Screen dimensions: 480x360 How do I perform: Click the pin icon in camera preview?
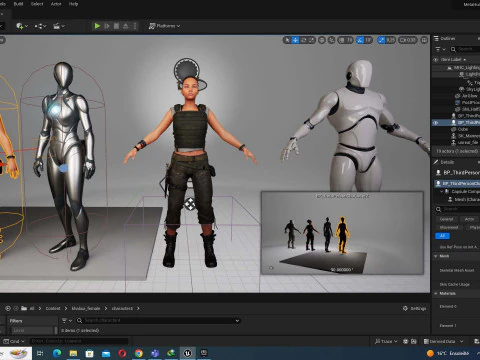pyautogui.click(x=271, y=268)
